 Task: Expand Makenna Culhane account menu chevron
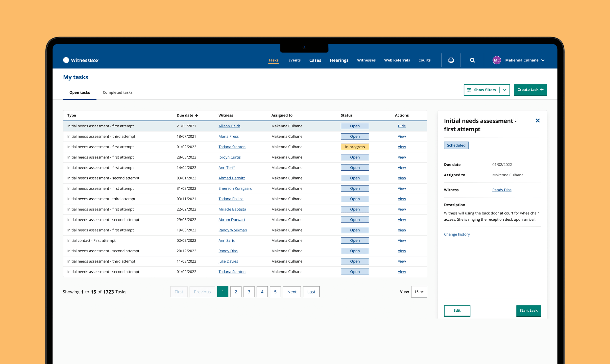pos(543,60)
